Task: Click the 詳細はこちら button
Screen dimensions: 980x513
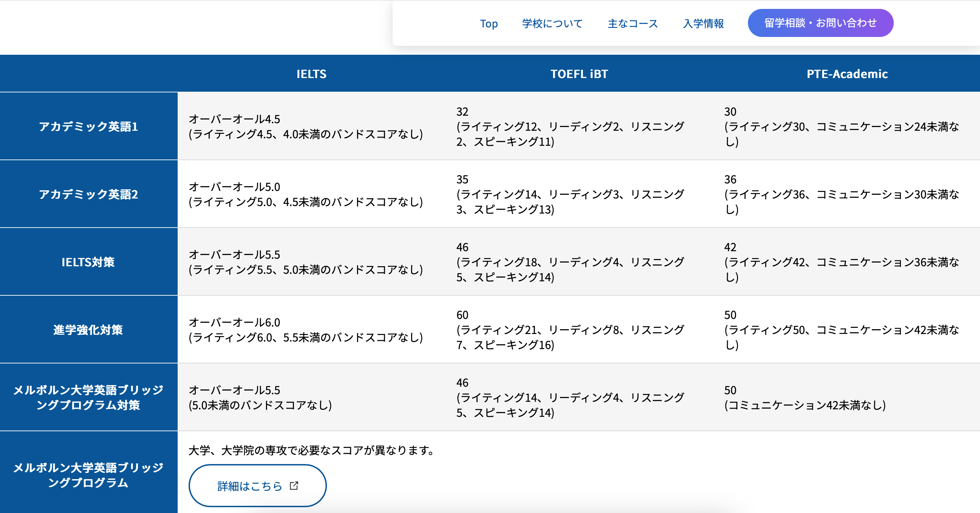Action: (x=257, y=486)
